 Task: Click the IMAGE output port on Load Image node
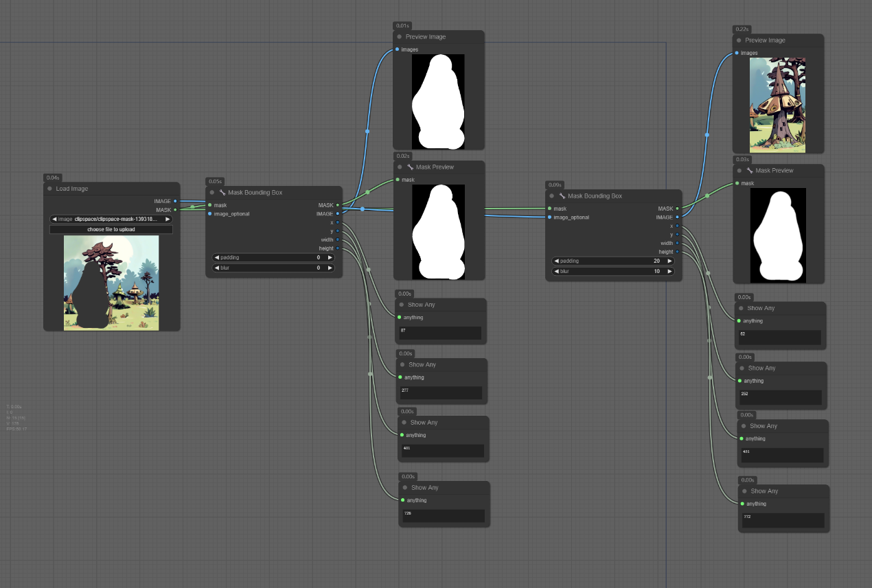tap(175, 201)
